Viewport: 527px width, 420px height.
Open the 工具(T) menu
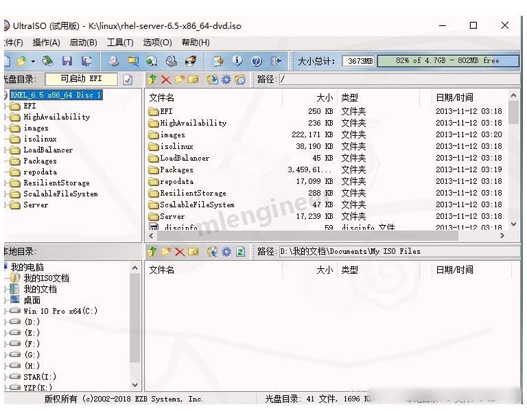(x=119, y=43)
